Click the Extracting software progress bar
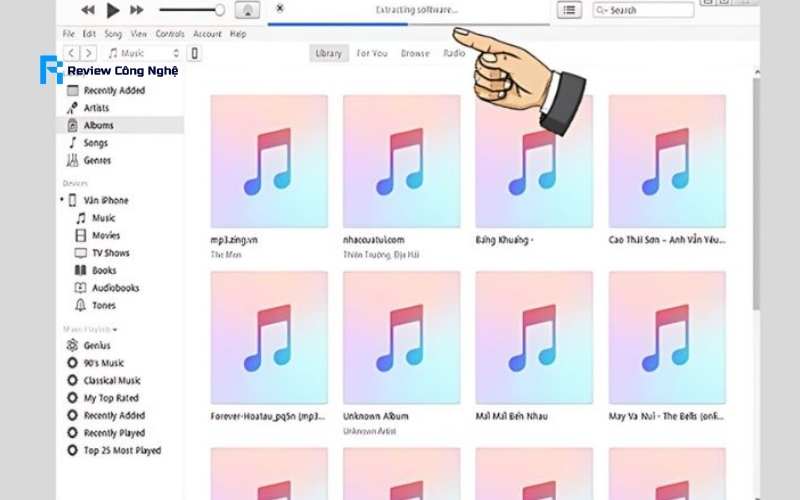 tap(409, 24)
